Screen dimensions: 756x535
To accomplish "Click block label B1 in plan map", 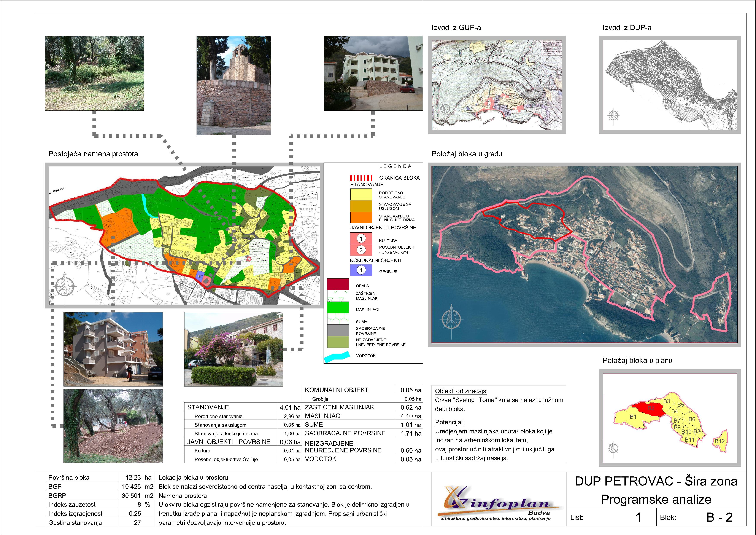I will [633, 417].
